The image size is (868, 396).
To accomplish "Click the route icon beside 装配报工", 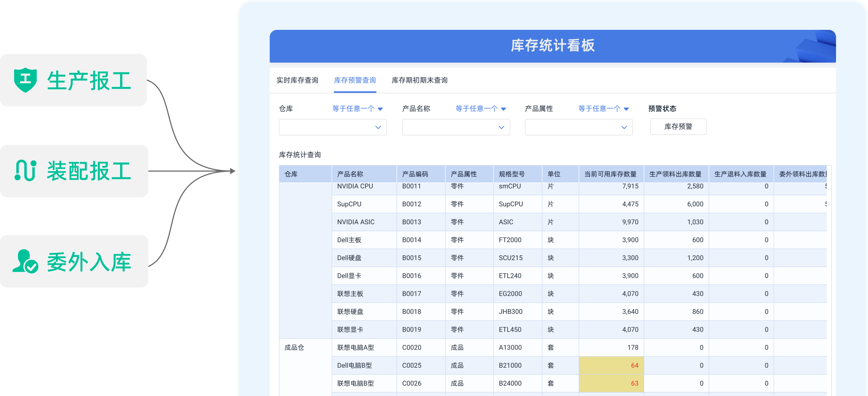I will (25, 170).
